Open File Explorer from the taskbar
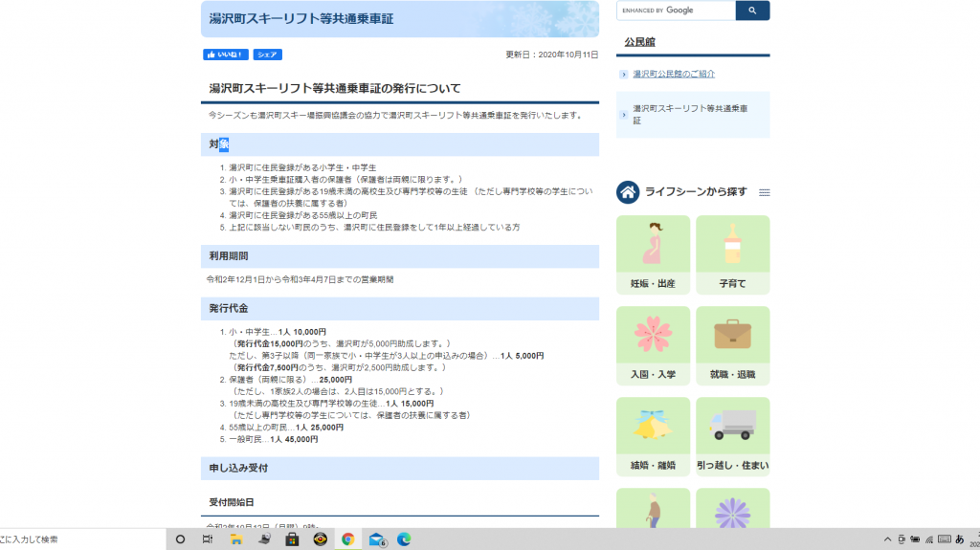The height and width of the screenshot is (550, 980). [235, 539]
